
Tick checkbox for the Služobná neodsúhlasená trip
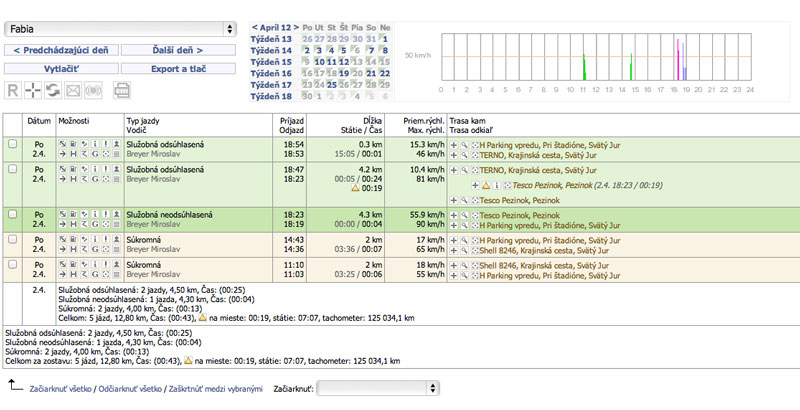click(12, 214)
